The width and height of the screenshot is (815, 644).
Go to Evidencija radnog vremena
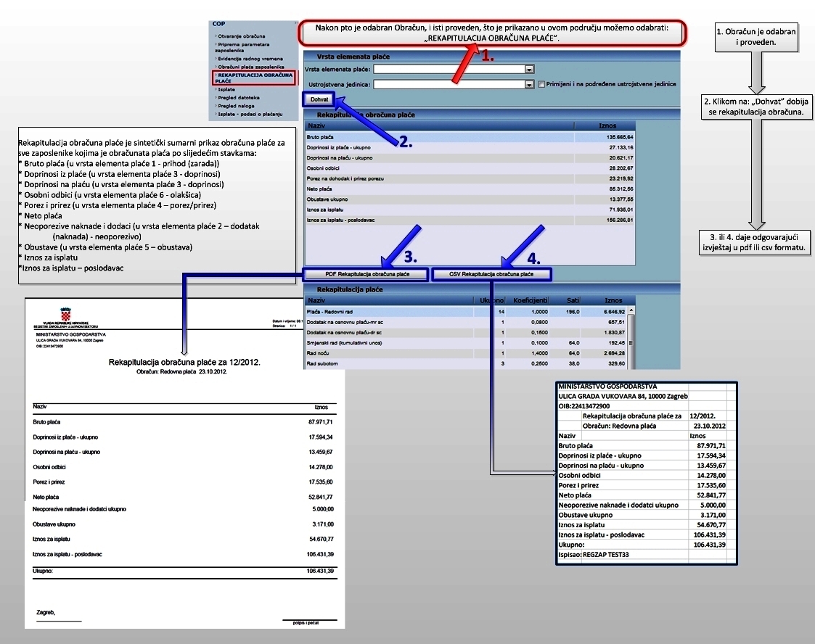pyautogui.click(x=250, y=59)
